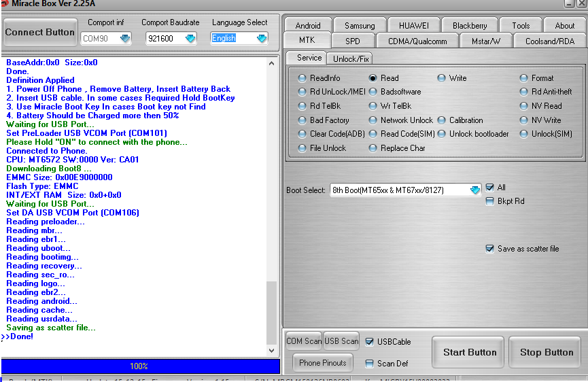Select the CDMA/Qualcomm tab

tap(417, 41)
